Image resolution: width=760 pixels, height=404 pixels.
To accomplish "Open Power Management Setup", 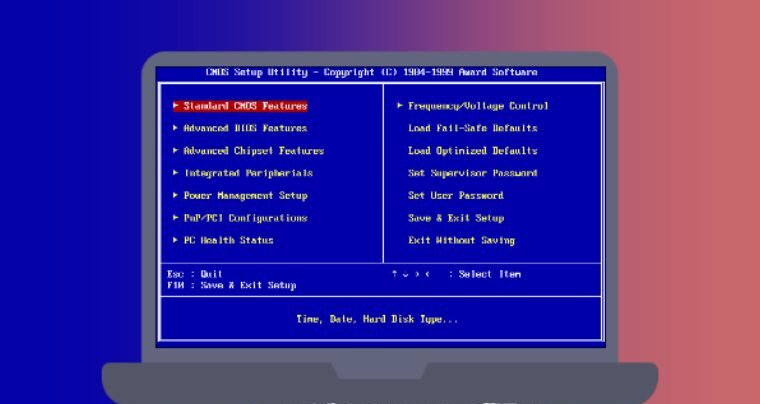I will pyautogui.click(x=245, y=196).
